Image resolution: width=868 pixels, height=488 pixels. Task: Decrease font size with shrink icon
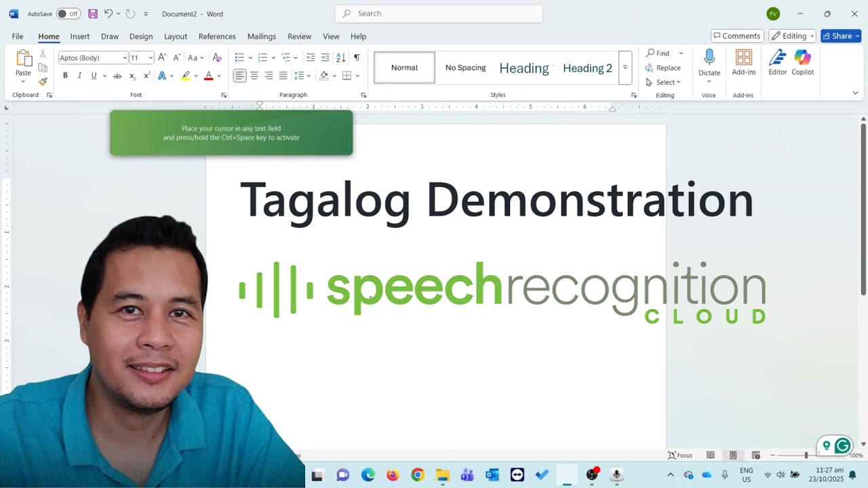click(x=176, y=58)
